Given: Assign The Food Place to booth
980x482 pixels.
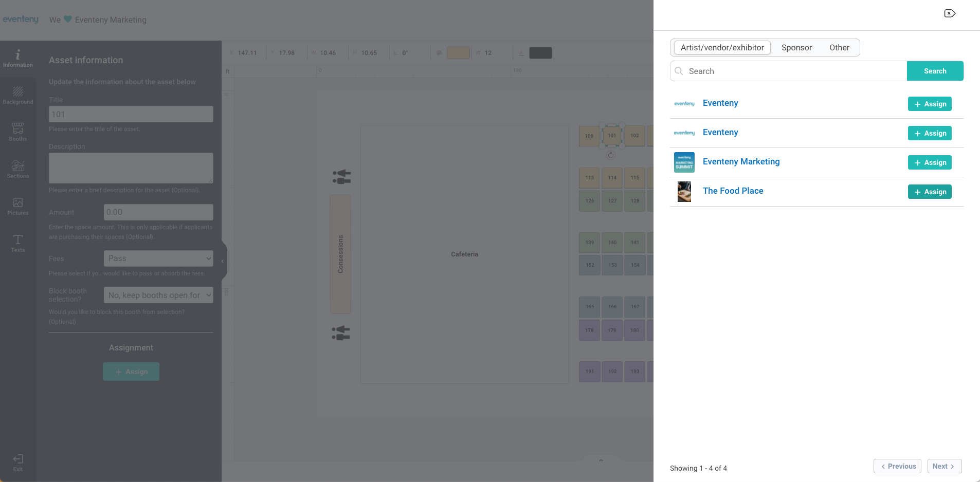Looking at the screenshot, I should click(x=930, y=192).
